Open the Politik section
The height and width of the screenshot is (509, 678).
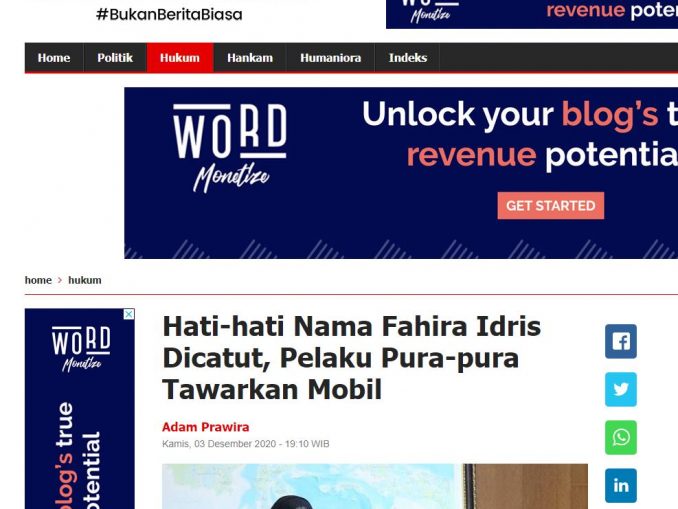[x=115, y=58]
